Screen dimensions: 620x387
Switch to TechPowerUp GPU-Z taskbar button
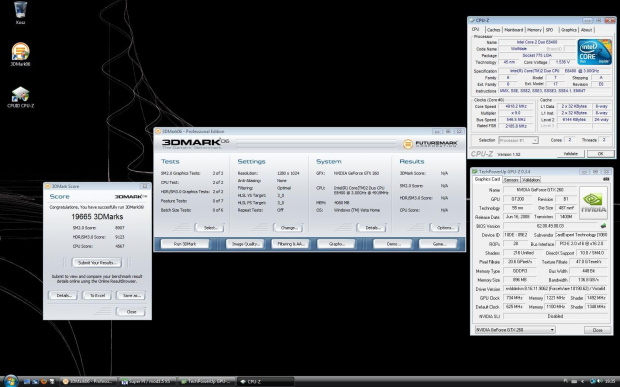point(206,381)
